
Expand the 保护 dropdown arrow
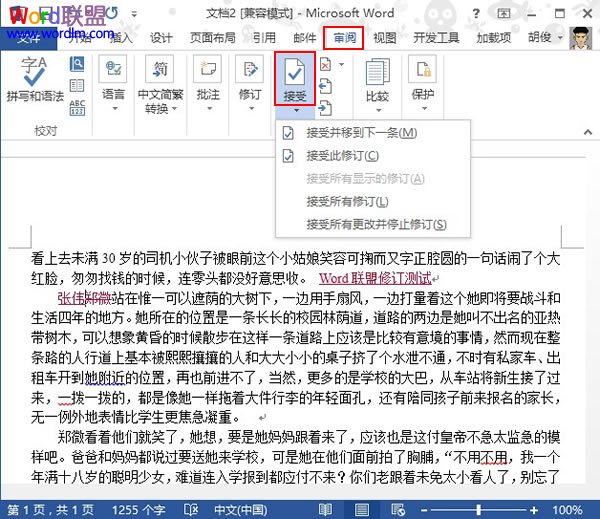coord(424,109)
